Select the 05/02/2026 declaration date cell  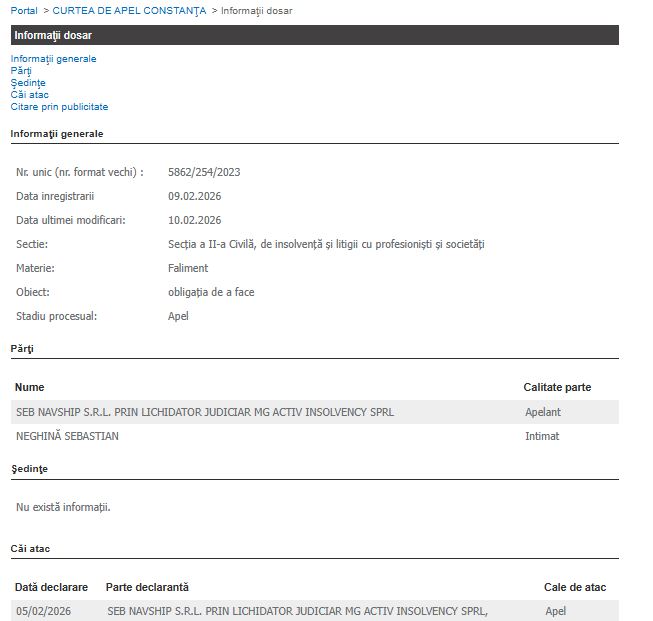[x=43, y=611]
